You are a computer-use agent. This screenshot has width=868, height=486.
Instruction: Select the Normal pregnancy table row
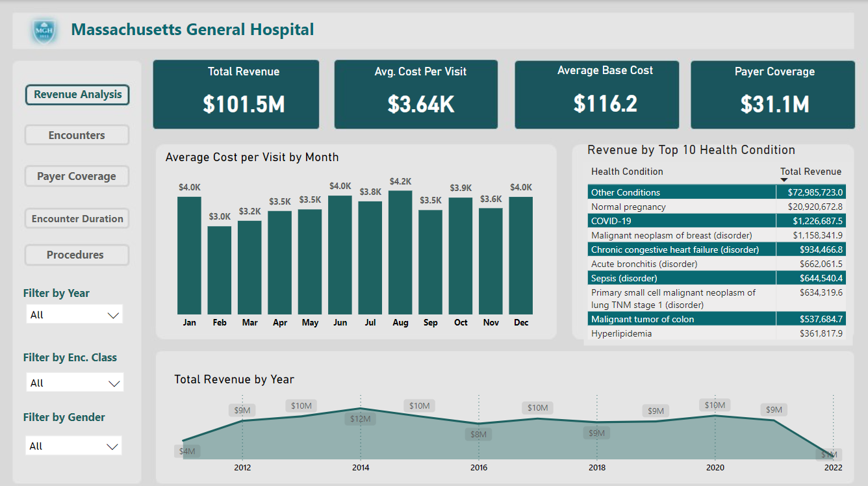[x=682, y=207]
